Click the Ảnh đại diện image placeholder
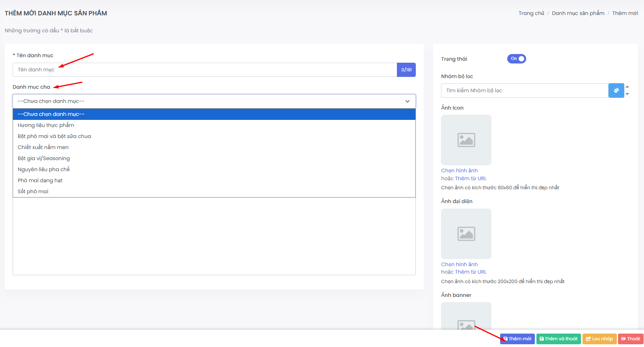This screenshot has height=347, width=644. point(466,234)
